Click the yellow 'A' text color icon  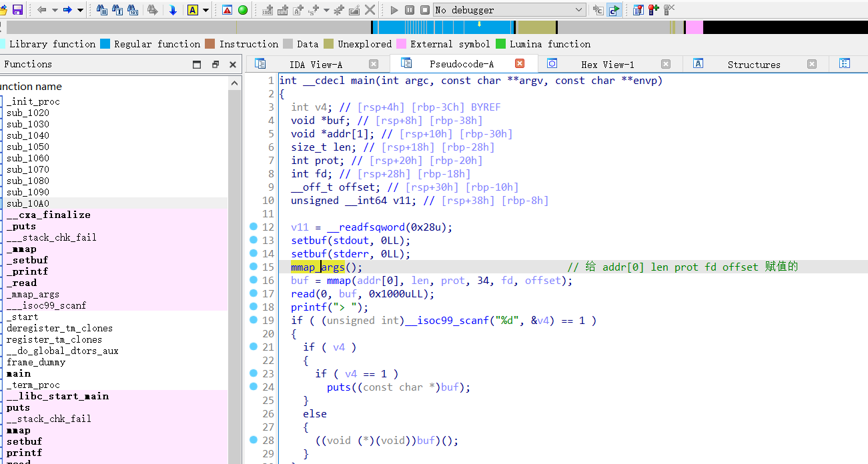(x=193, y=10)
